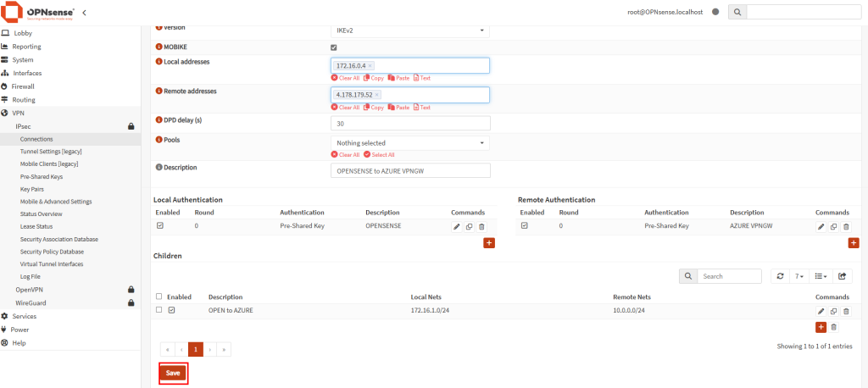
Task: Add a new local authentication entry
Action: pos(489,243)
